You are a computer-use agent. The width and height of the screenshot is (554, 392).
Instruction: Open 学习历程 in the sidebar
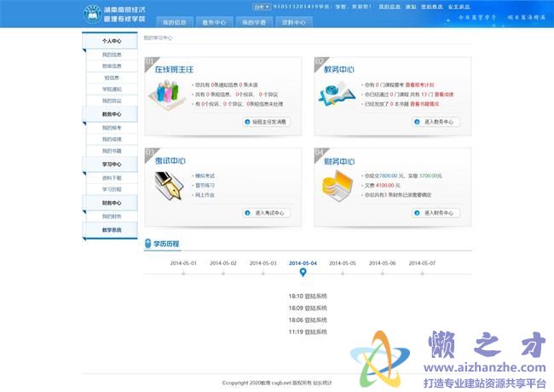[x=112, y=189]
